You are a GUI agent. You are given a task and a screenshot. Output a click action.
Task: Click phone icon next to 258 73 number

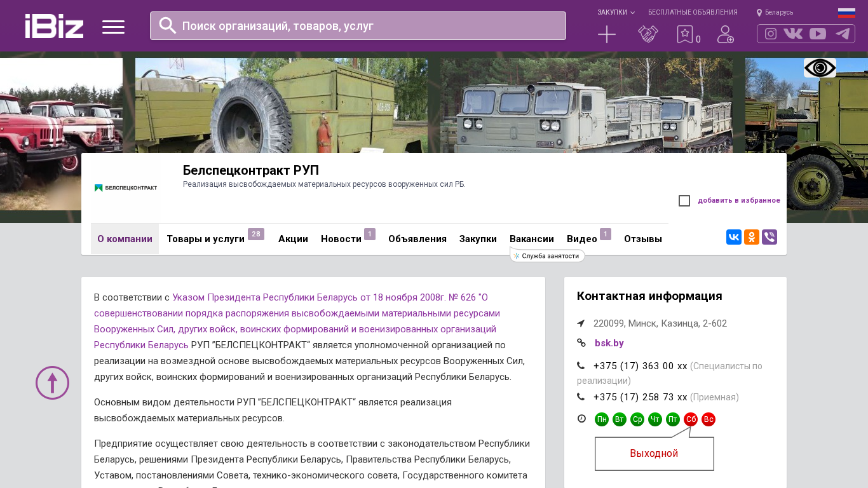click(581, 397)
